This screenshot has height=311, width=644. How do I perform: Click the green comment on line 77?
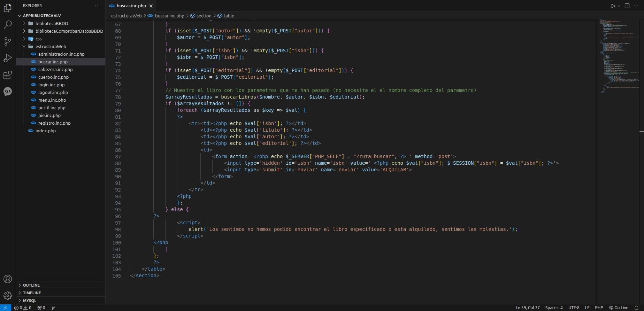pyautogui.click(x=321, y=90)
